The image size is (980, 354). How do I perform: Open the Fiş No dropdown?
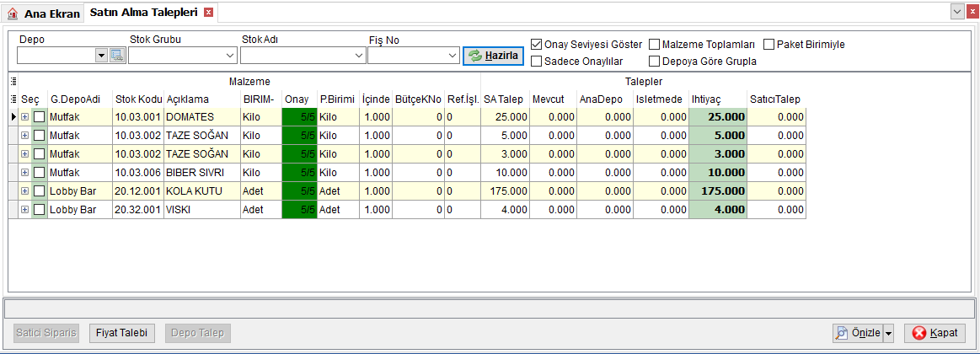[453, 56]
